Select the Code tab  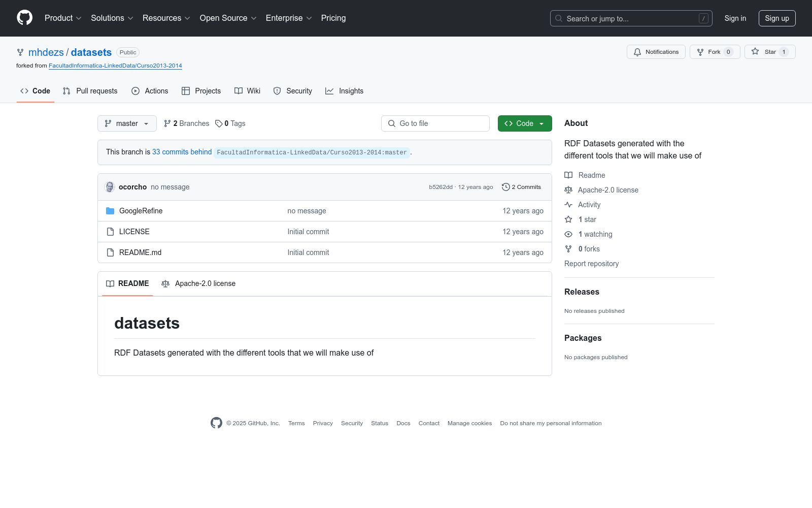35,91
